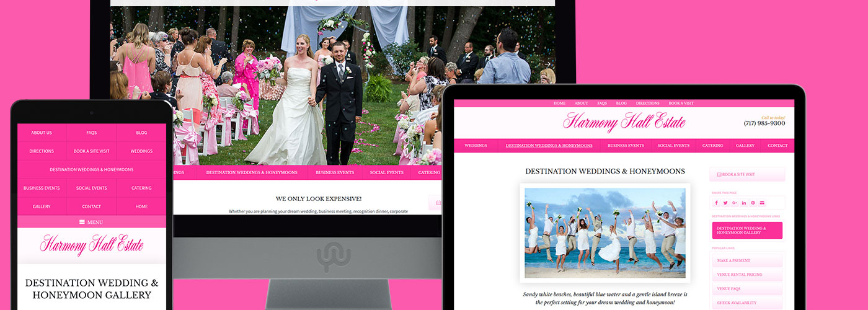Viewport: 868px width, 310px height.
Task: Tap Home in phone menu
Action: tap(141, 206)
